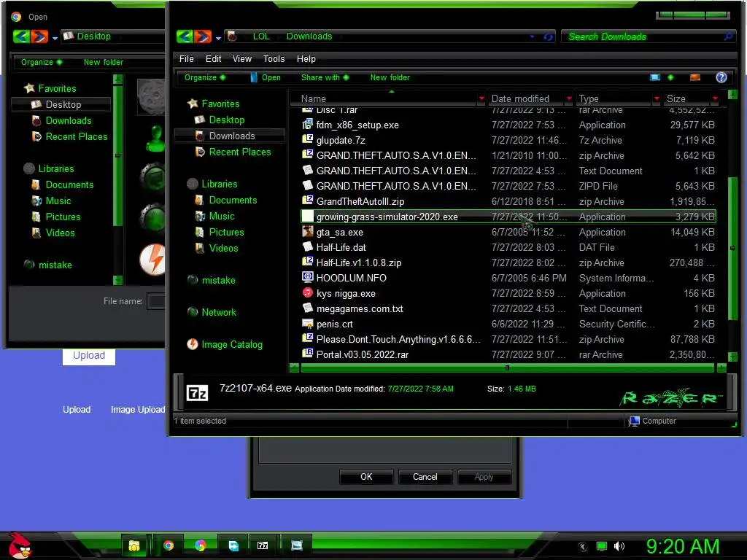747x560 pixels.
Task: Open the 7z taskbar icon
Action: [263, 545]
